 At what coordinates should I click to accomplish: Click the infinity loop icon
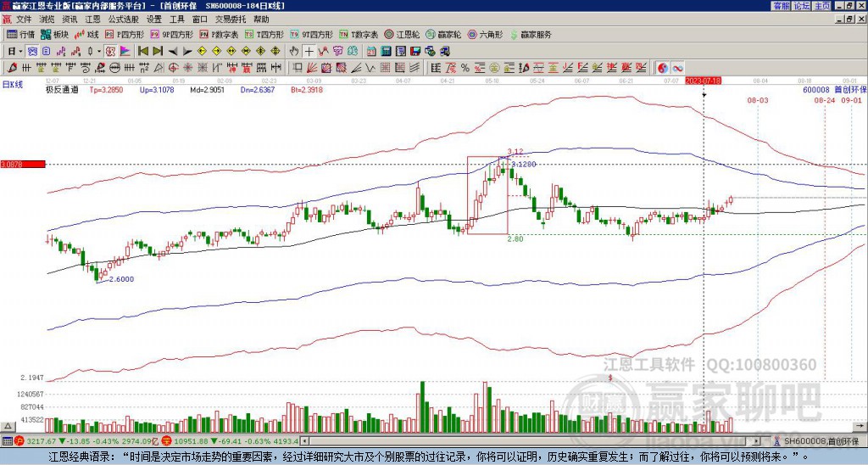[x=677, y=68]
